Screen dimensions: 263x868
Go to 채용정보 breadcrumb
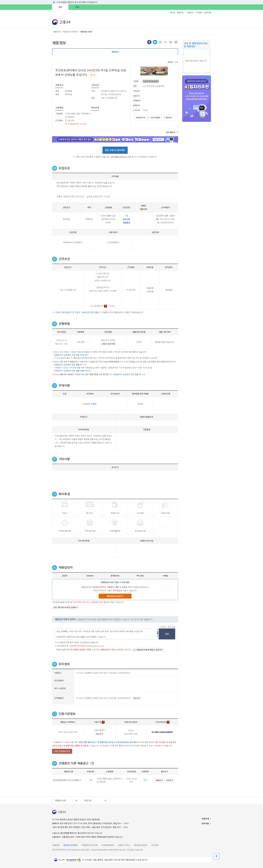pos(56,32)
